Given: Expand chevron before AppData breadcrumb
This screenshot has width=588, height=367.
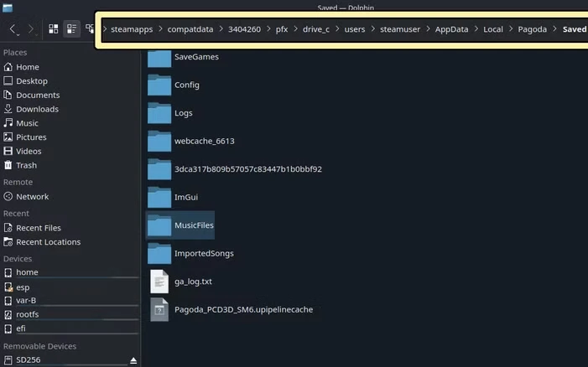Looking at the screenshot, I should tap(428, 28).
